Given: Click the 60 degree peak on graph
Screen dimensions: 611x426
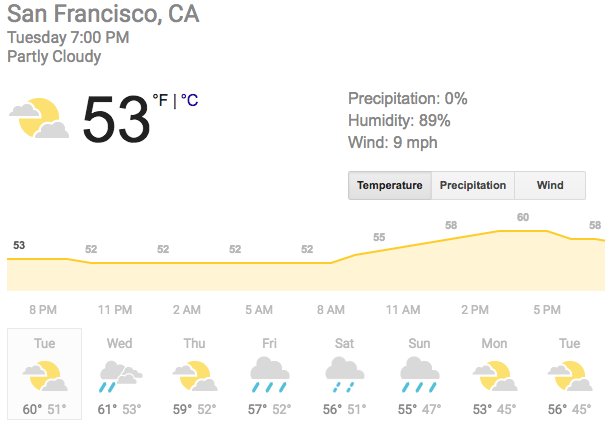Looking at the screenshot, I should (523, 217).
